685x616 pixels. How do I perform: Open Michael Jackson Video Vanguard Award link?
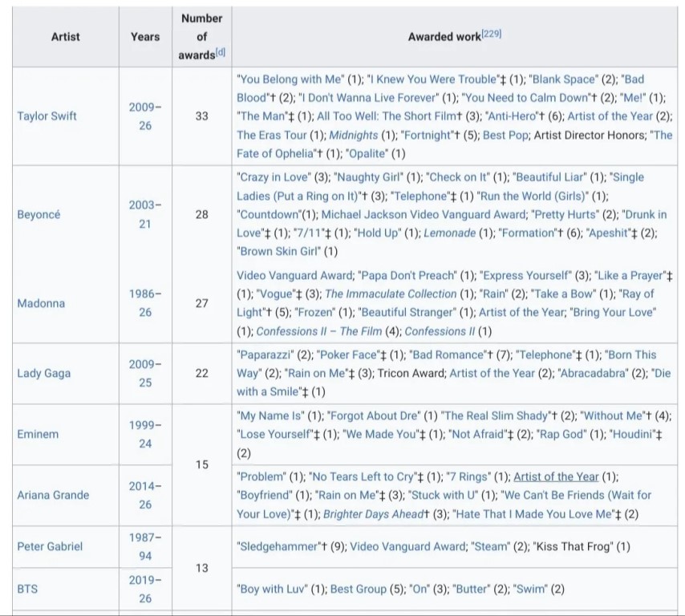click(424, 214)
